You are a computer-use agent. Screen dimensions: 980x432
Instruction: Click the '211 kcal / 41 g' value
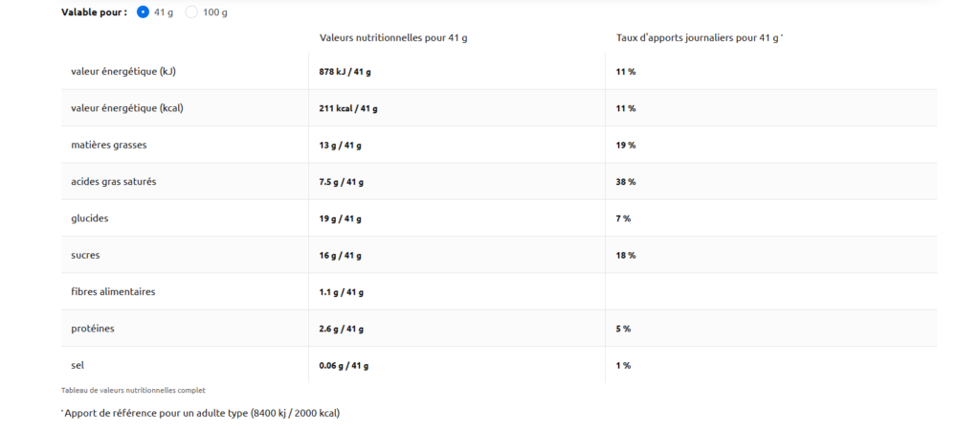point(348,108)
